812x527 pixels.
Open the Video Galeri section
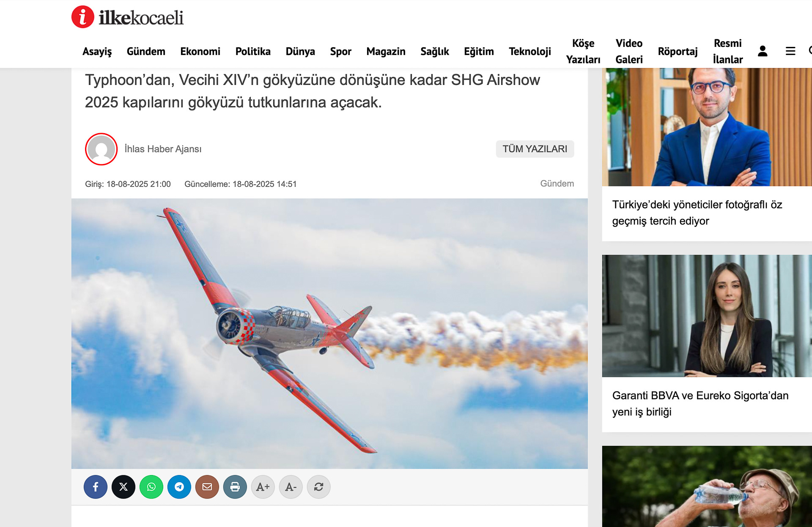[629, 51]
